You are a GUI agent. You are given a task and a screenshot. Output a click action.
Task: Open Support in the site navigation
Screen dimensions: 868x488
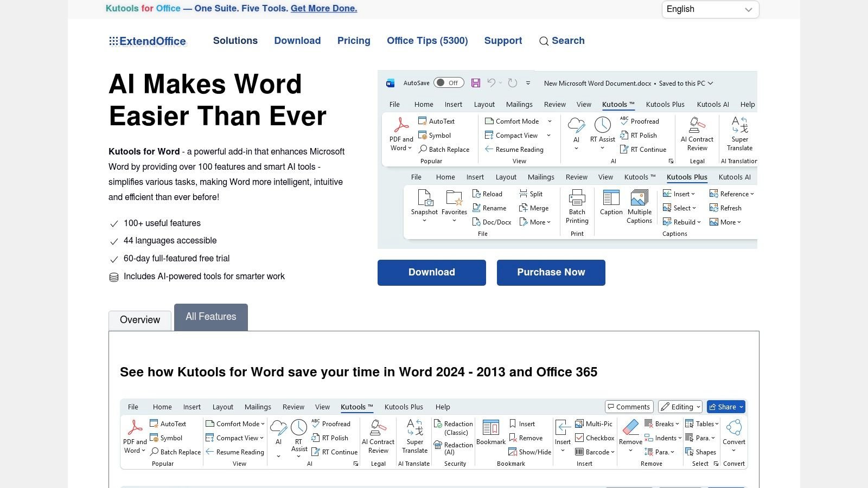503,41
